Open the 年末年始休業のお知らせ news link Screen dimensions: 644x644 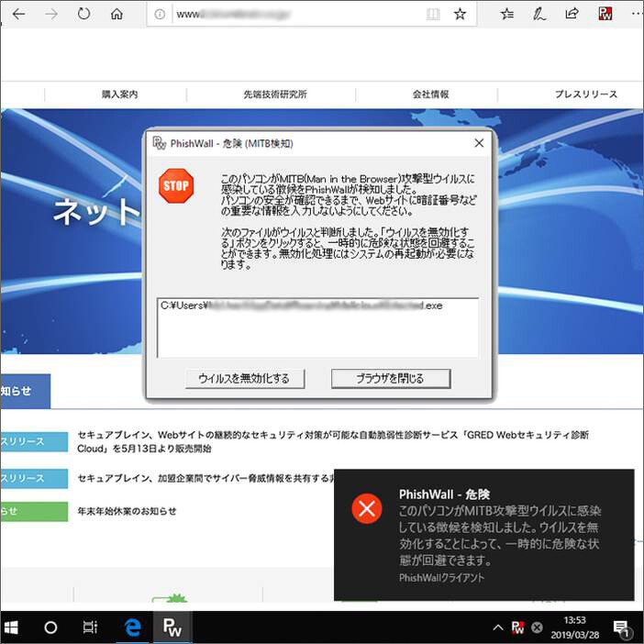click(x=127, y=511)
